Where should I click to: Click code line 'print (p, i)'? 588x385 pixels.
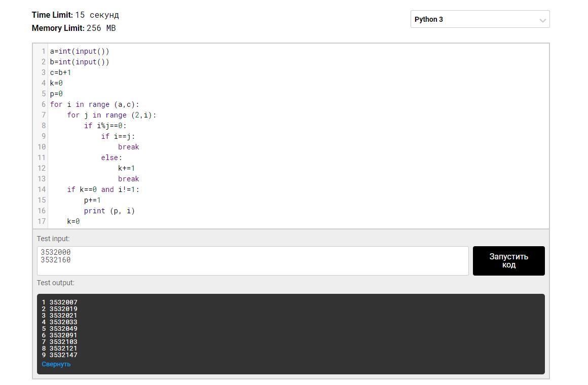pyautogui.click(x=109, y=211)
